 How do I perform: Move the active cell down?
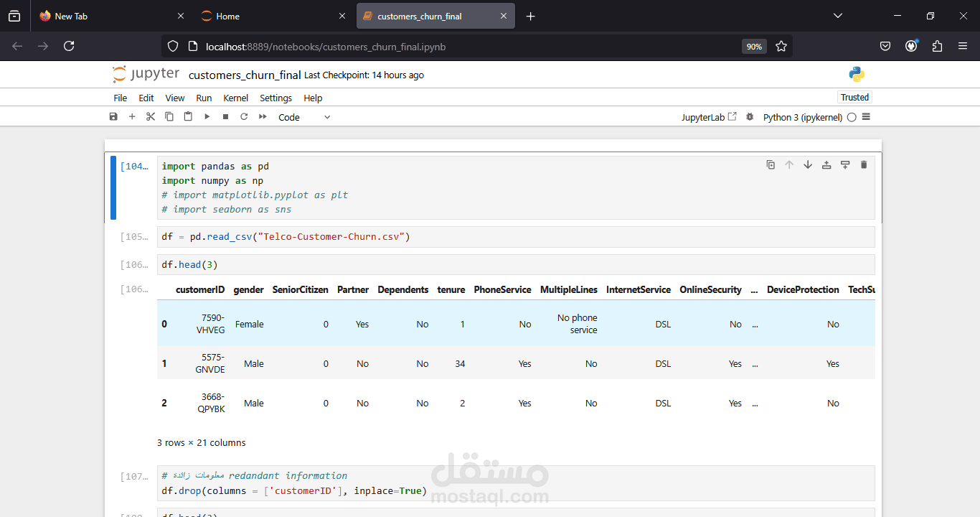808,165
